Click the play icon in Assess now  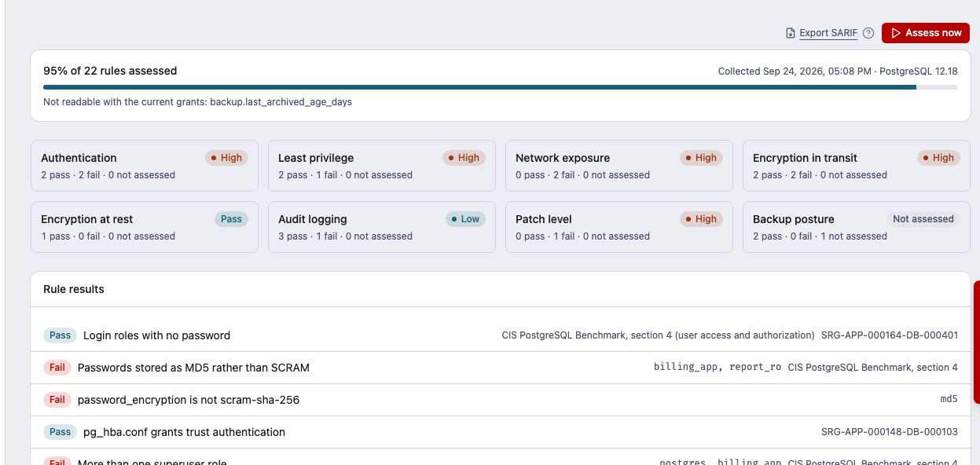[x=896, y=33]
